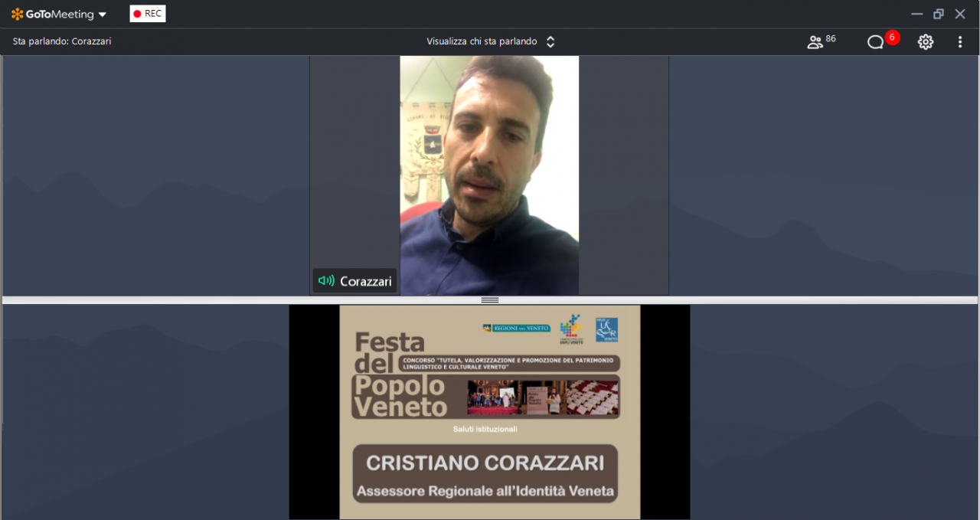Open the chat bubble icon

[875, 42]
